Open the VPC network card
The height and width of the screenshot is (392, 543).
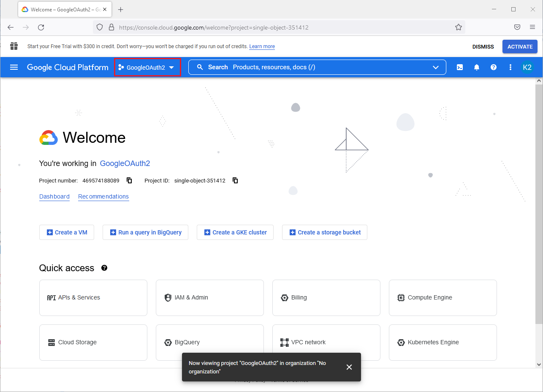(326, 343)
